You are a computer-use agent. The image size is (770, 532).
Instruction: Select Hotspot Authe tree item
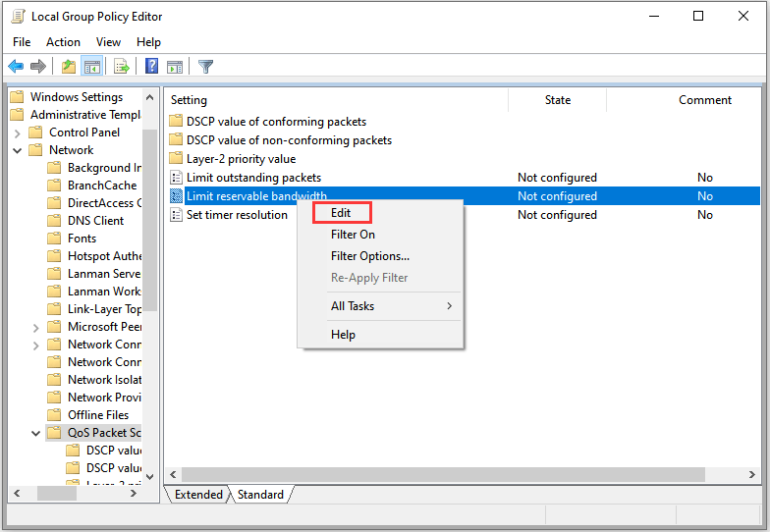(x=104, y=256)
